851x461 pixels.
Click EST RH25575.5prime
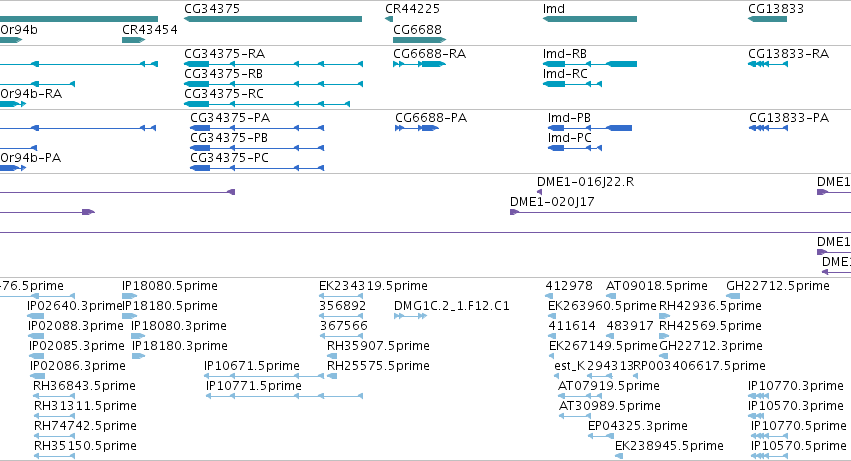[x=378, y=366]
